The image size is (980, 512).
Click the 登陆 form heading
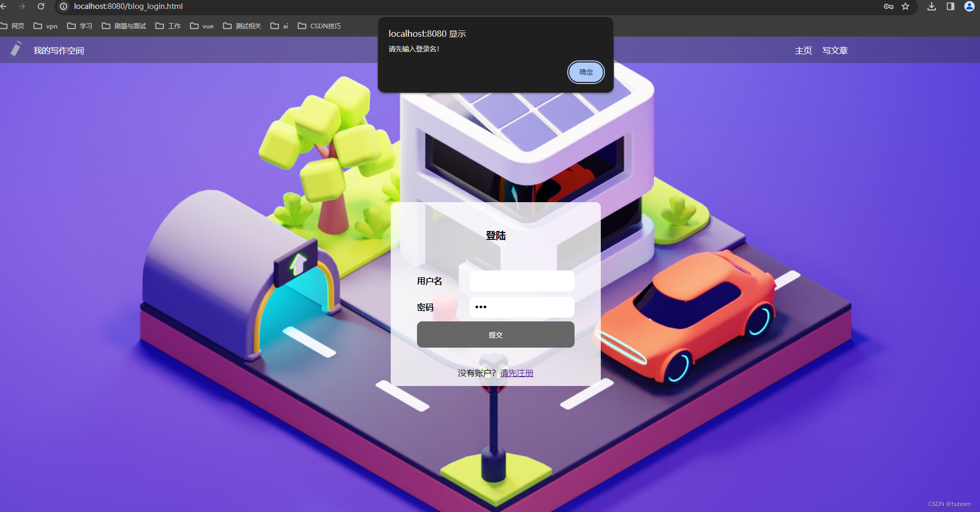496,235
